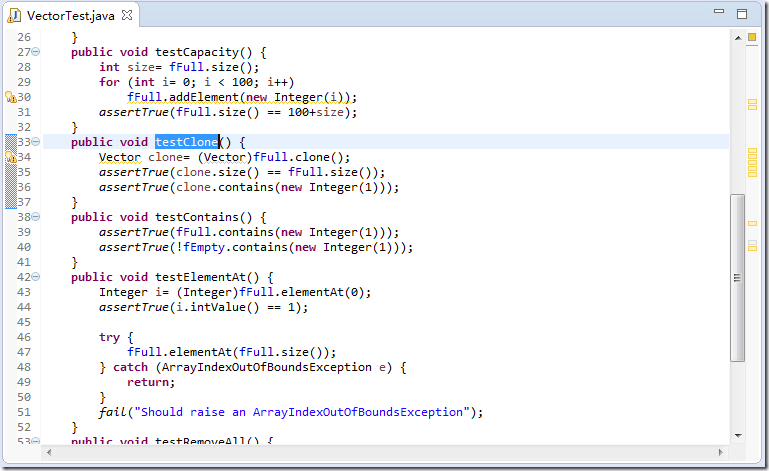Click ArrayIndexOutOfBoundsException in the catch clause
This screenshot has width=769, height=471.
267,367
